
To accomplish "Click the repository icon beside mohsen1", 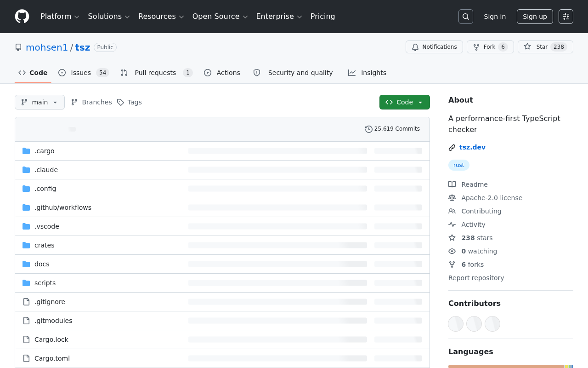I will (x=18, y=47).
